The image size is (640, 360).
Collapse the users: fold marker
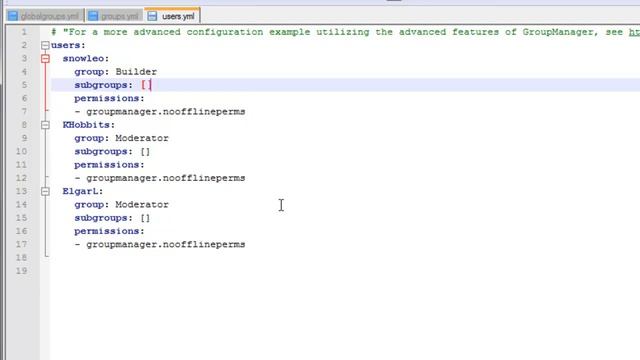(x=45, y=45)
